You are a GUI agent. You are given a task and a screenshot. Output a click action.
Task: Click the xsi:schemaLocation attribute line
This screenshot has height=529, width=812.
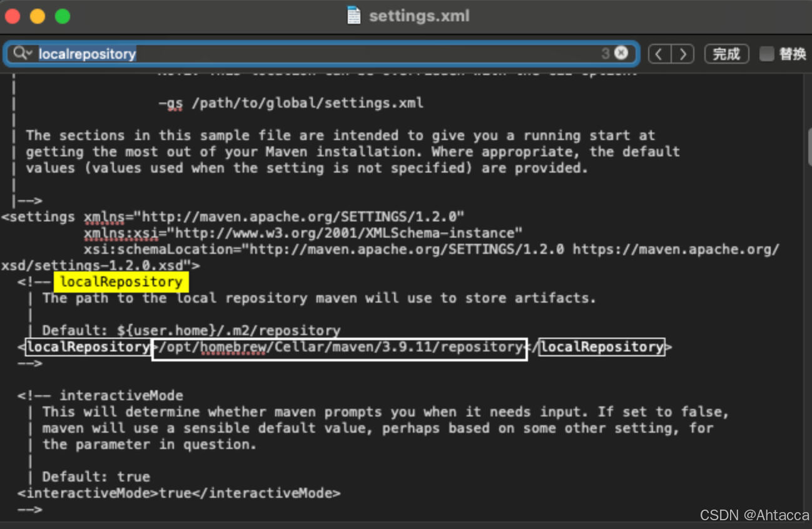[x=432, y=249]
